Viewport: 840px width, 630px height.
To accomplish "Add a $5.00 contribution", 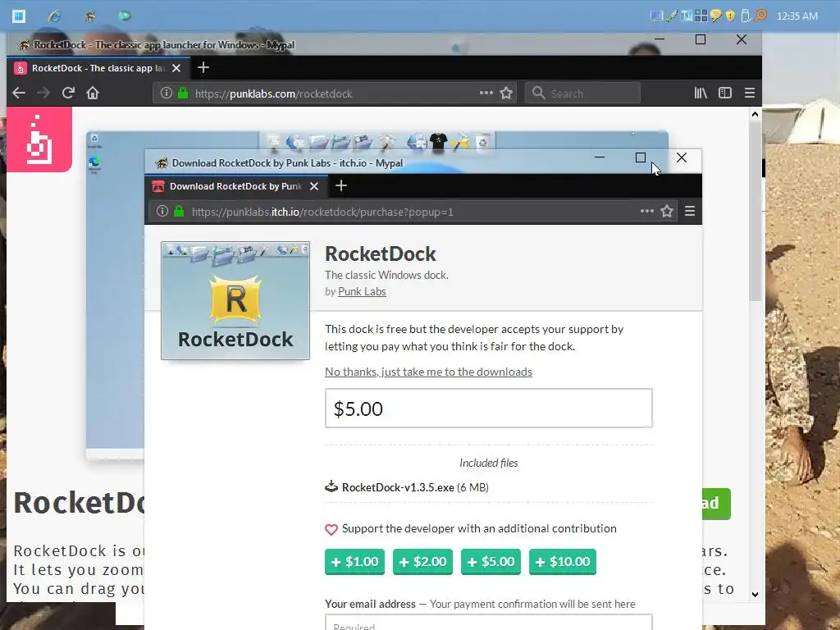I will click(491, 561).
